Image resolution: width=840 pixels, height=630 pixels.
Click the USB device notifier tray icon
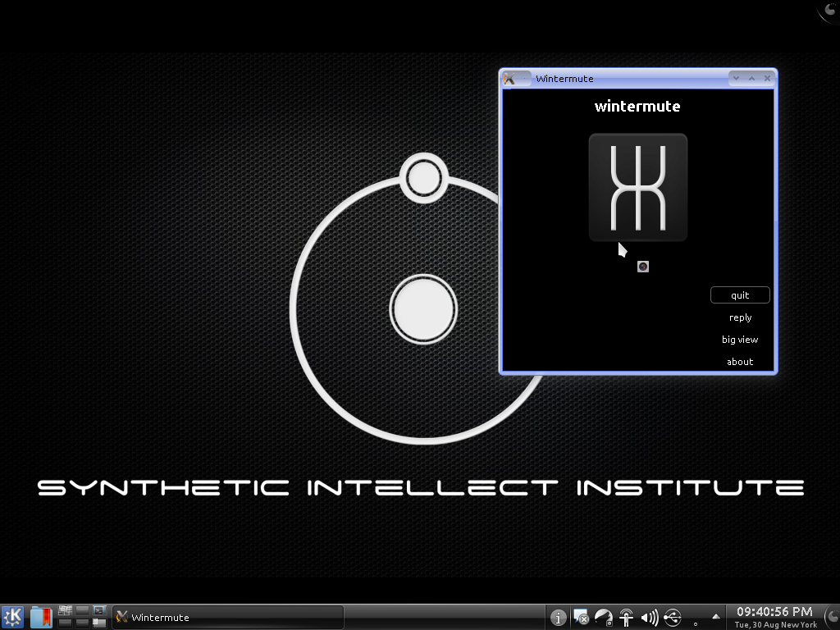click(673, 618)
